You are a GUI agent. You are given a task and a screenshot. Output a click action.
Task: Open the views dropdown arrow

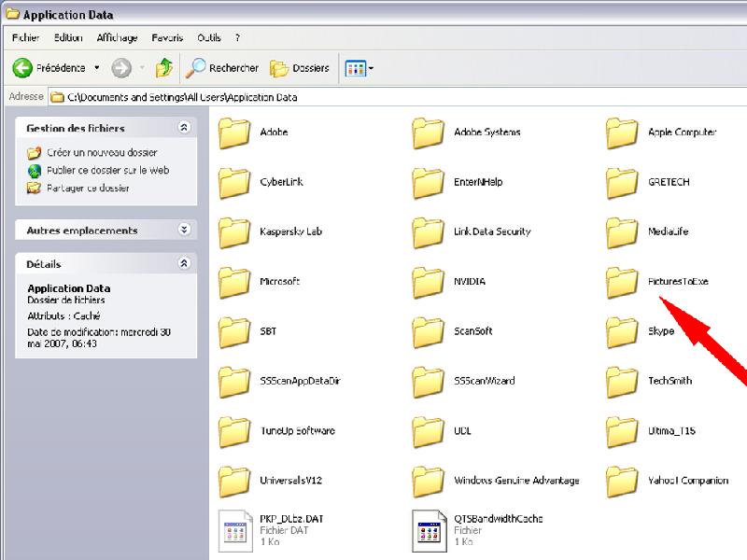click(371, 68)
